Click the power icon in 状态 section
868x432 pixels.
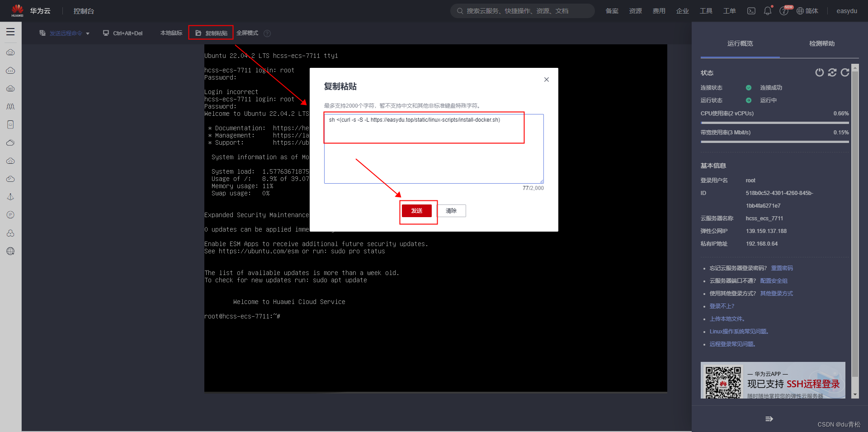[819, 72]
